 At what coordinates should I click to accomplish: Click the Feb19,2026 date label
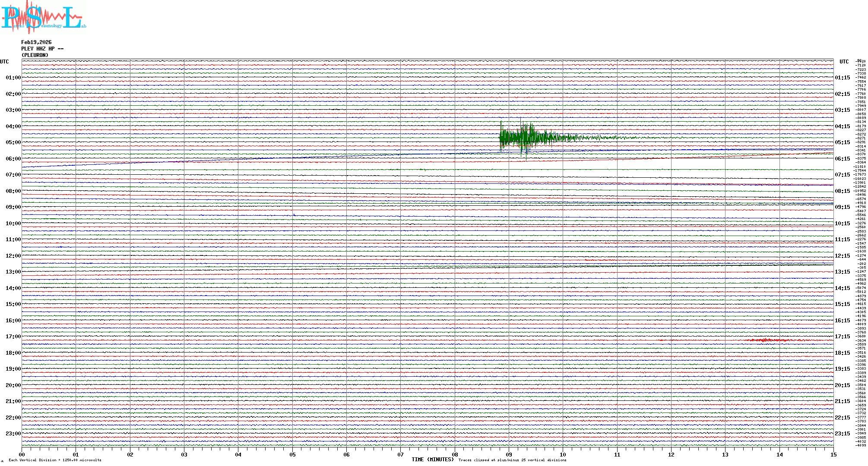click(36, 42)
